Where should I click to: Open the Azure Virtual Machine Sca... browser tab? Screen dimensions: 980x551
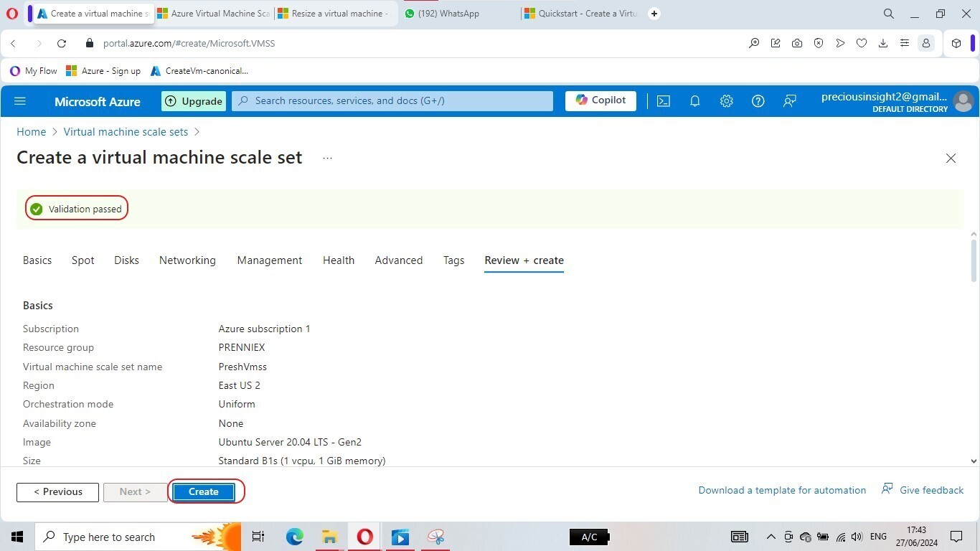click(213, 14)
